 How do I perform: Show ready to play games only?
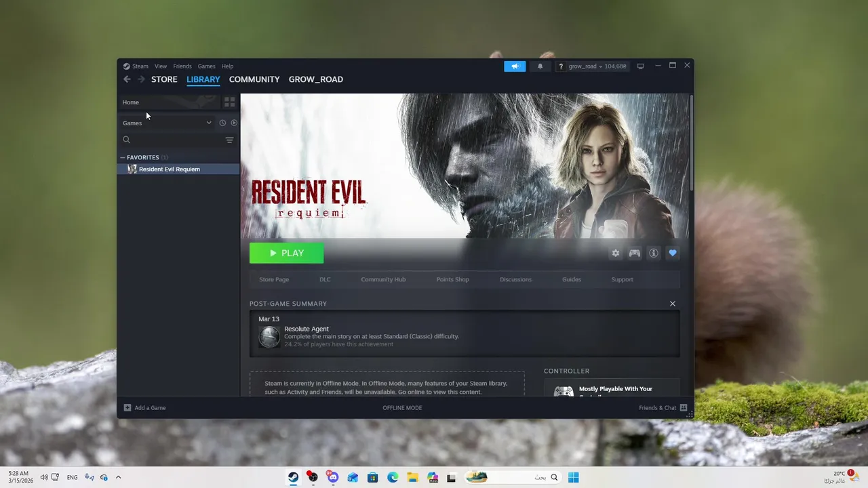point(234,123)
